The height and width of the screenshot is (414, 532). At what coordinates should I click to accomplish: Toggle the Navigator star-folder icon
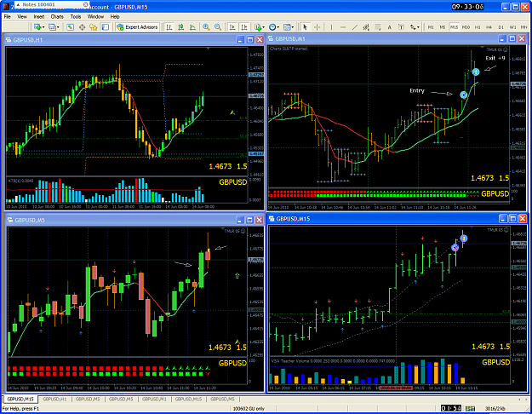[x=94, y=27]
